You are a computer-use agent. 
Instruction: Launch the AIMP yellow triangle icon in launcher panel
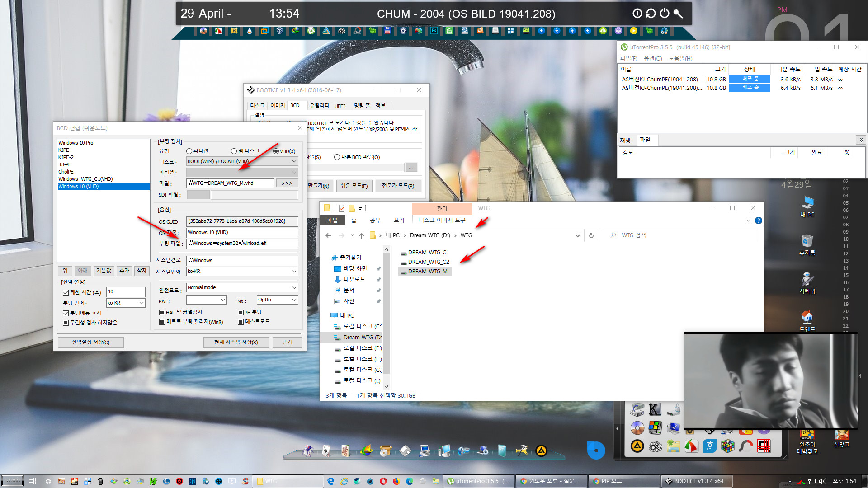(637, 446)
